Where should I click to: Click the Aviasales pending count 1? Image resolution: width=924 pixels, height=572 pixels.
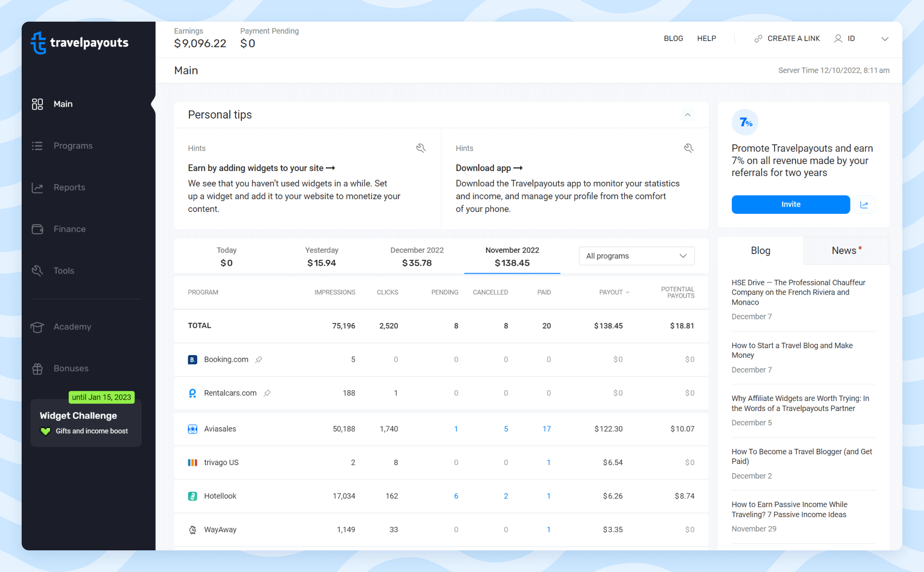pos(456,429)
